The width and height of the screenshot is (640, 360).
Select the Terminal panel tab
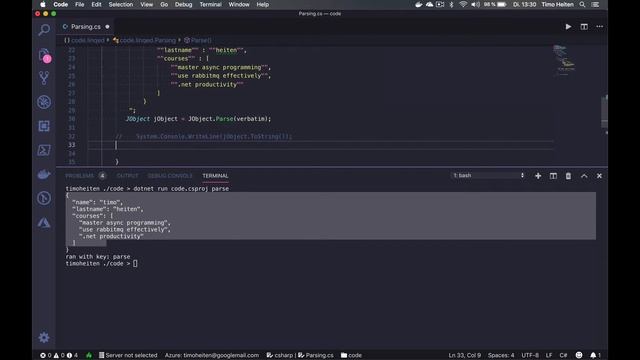pos(215,176)
